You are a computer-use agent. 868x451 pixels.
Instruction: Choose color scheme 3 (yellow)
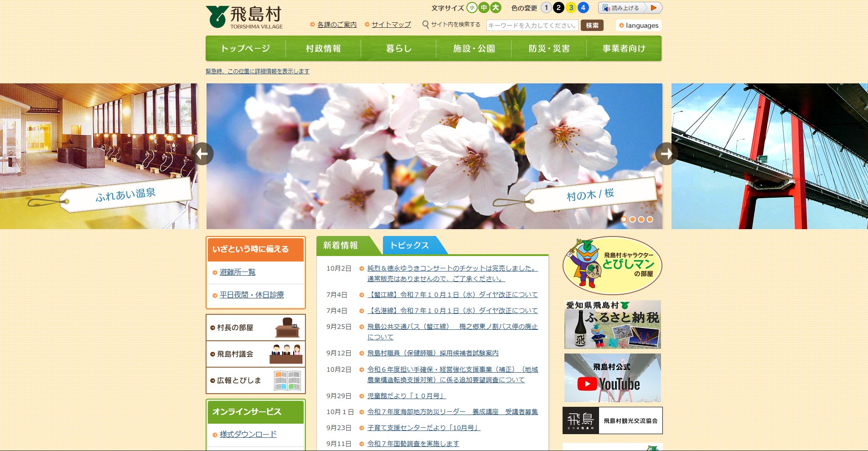coord(571,8)
